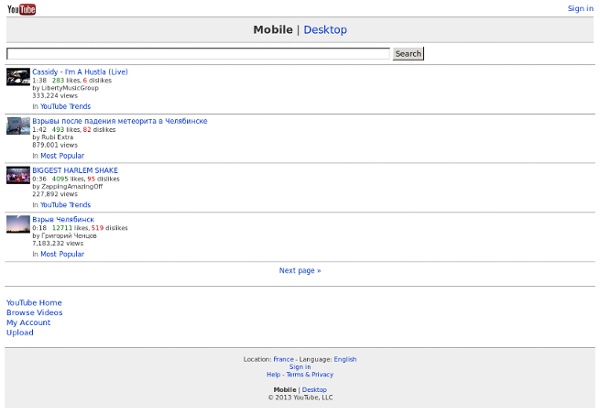Screen dimensions: 600x408
Task: Open Sign in link at top right
Action: click(580, 8)
